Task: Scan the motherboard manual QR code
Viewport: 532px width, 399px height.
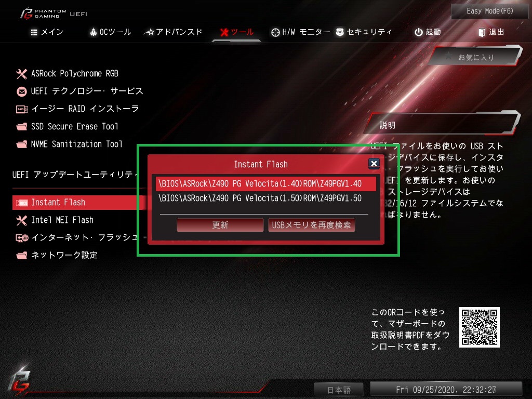Action: click(x=479, y=327)
